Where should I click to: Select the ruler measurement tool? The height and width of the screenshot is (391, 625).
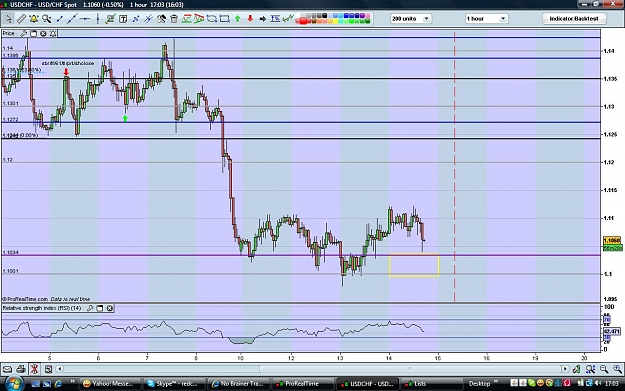tap(21, 18)
